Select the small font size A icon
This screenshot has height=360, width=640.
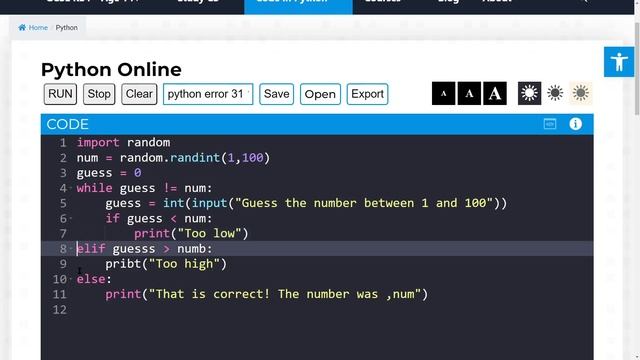click(443, 93)
